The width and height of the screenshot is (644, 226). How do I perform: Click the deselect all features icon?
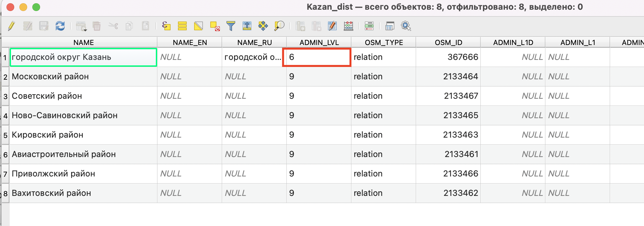(215, 26)
